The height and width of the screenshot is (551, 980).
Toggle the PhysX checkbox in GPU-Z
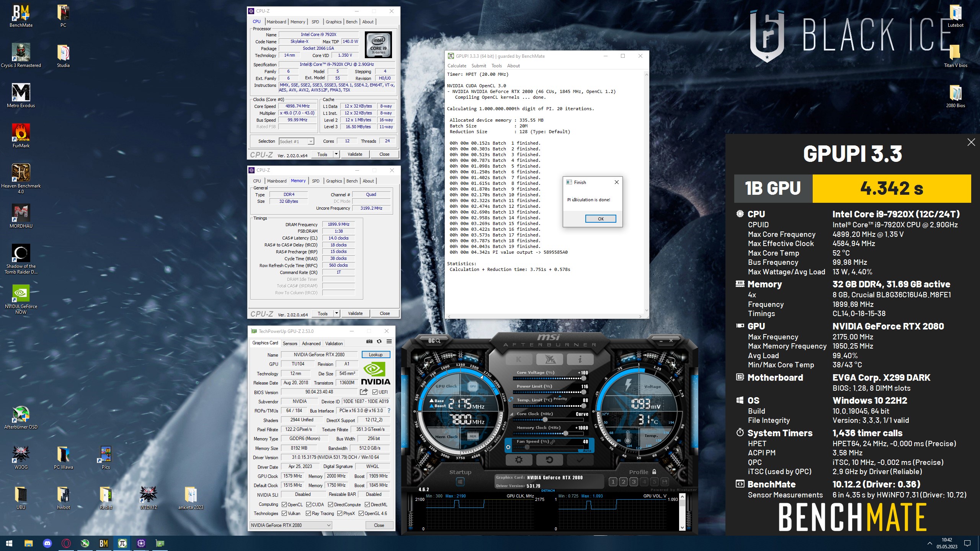click(x=340, y=513)
